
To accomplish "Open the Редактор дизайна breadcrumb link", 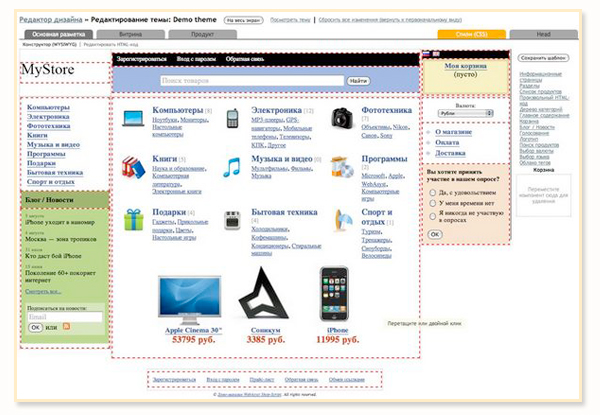I will (51, 20).
